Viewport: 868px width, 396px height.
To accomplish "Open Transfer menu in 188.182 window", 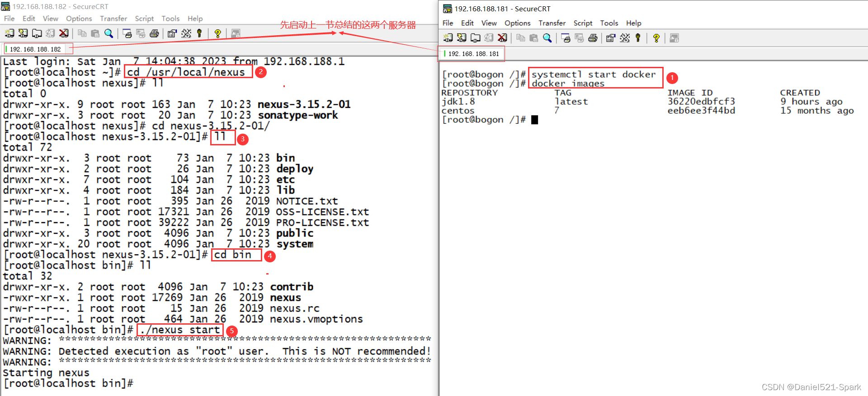I will pos(113,19).
